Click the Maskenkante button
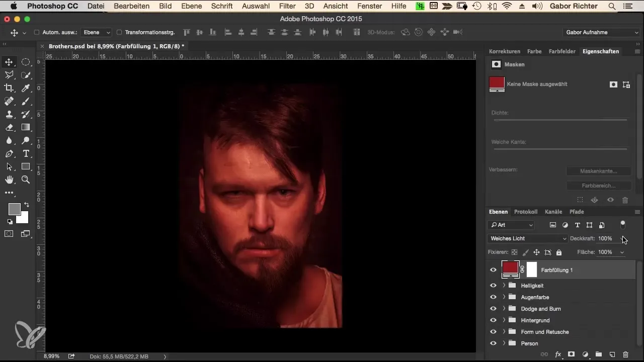 coord(599,171)
